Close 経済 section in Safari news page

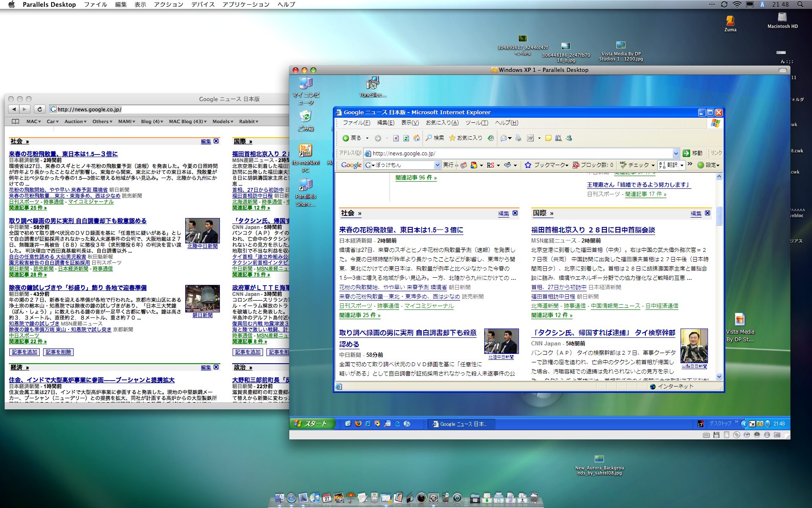(x=216, y=367)
